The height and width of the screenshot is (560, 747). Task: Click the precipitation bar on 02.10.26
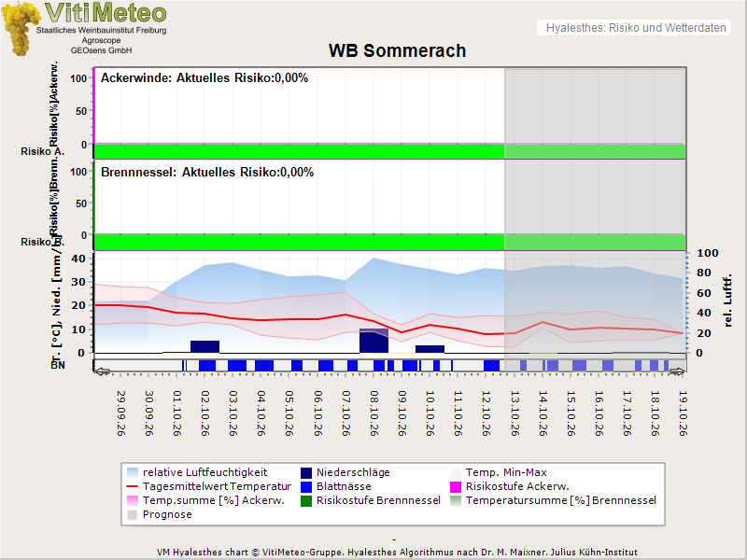[x=204, y=346]
